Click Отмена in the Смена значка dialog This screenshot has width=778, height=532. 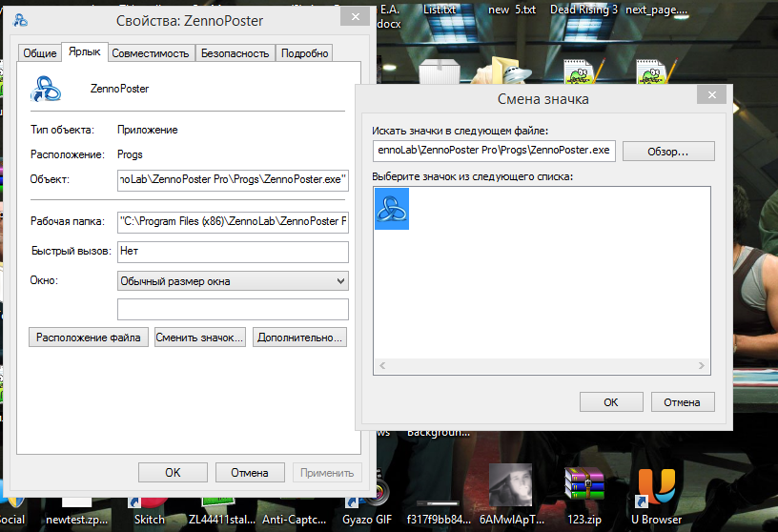683,402
